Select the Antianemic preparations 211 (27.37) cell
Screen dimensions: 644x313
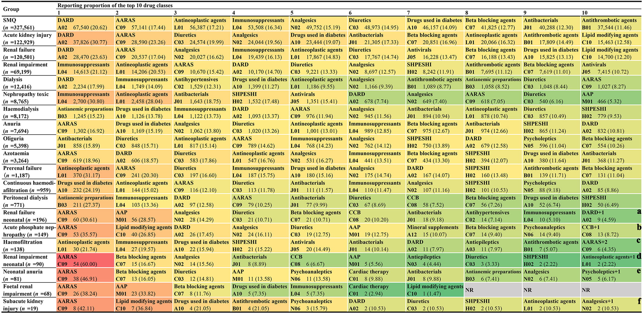tap(85, 201)
